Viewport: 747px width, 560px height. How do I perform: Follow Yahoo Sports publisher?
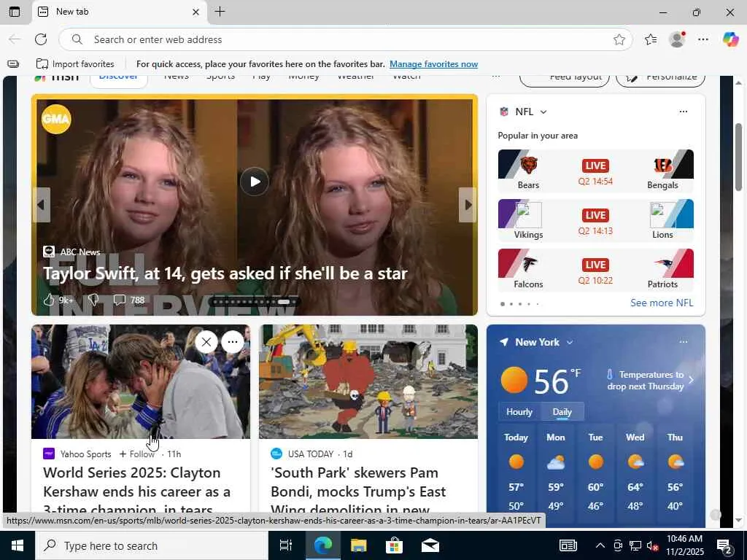(136, 454)
